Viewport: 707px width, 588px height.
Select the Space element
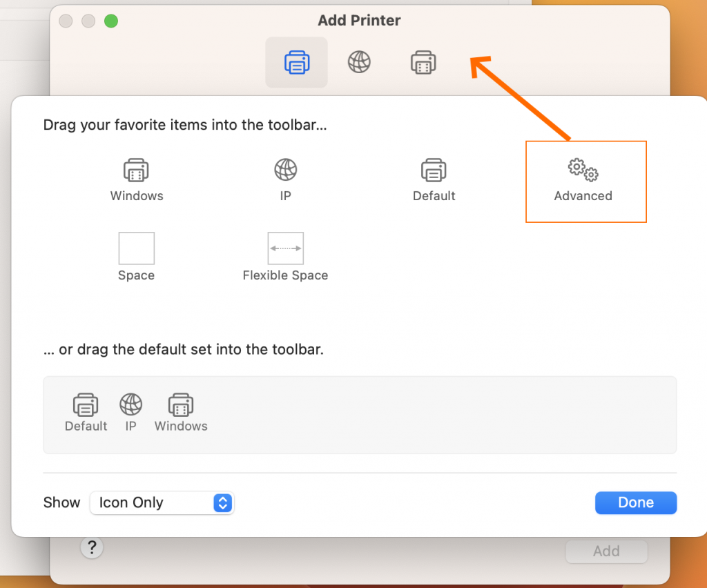point(136,248)
